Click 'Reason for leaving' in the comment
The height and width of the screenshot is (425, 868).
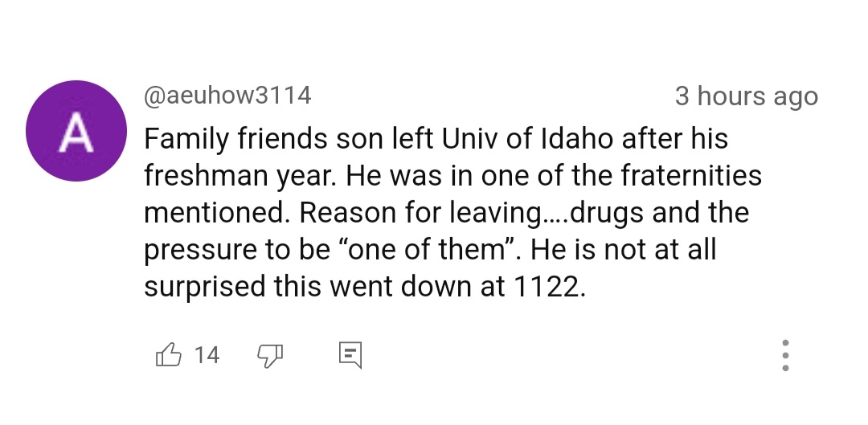tap(420, 213)
